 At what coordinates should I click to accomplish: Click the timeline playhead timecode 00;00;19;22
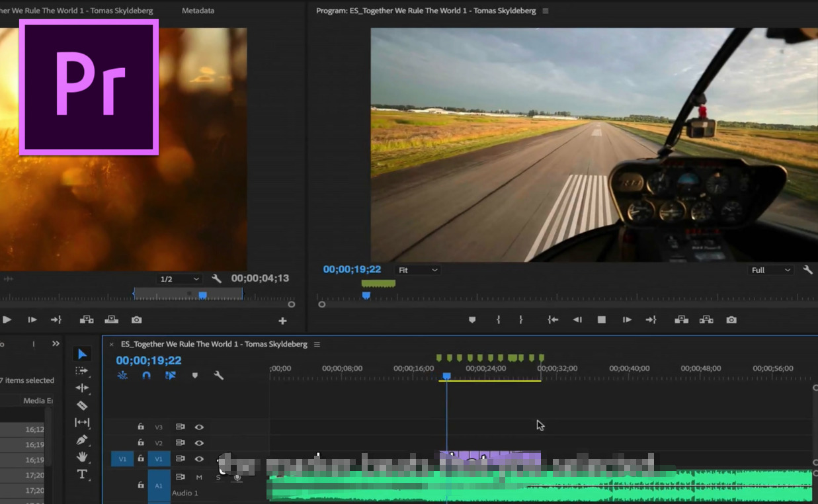point(149,360)
